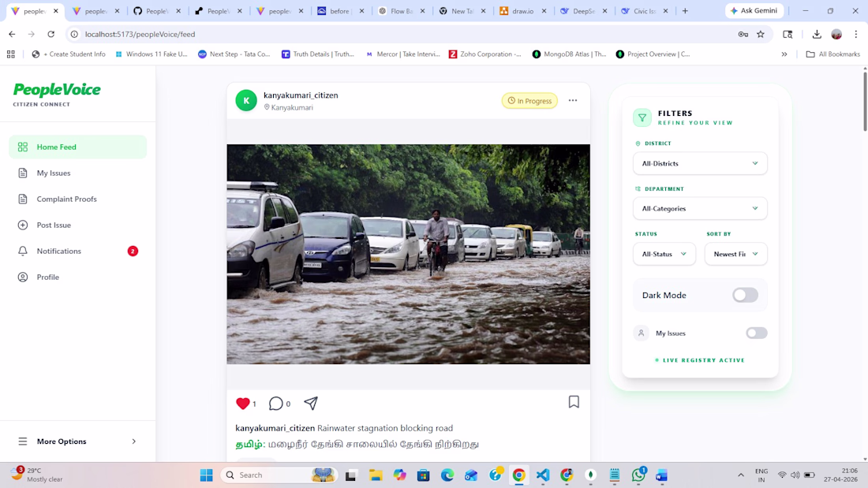Open File Explorer from the taskbar
868x488 pixels.
coord(376,475)
